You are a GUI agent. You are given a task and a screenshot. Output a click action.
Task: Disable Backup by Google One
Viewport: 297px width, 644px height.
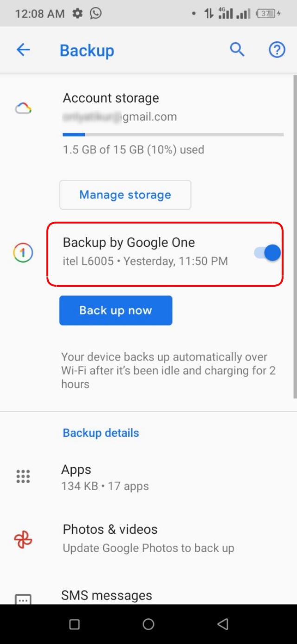tap(267, 252)
